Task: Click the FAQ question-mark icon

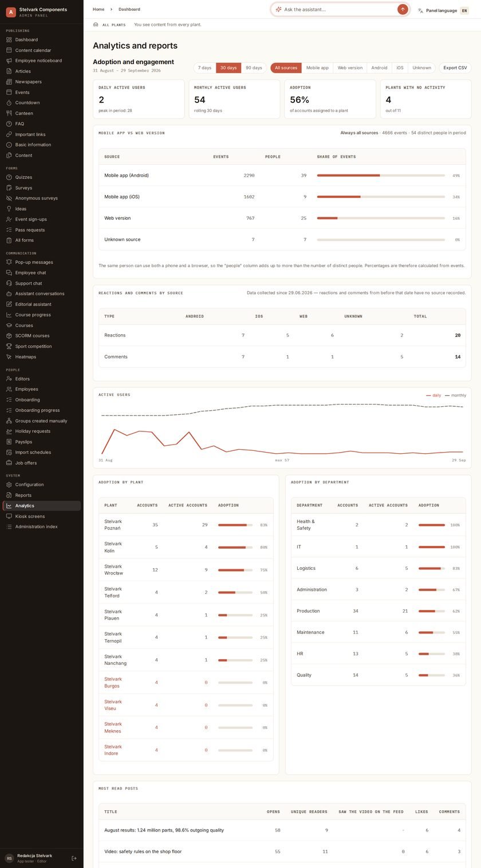Action: tap(9, 124)
